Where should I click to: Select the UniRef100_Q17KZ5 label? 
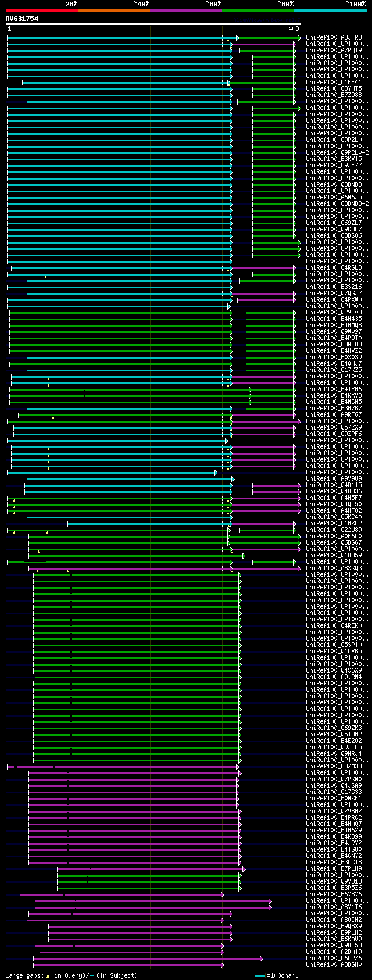(334, 370)
